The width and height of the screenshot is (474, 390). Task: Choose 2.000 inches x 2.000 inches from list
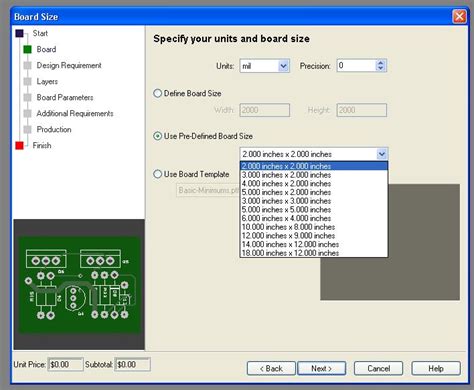pyautogui.click(x=314, y=166)
